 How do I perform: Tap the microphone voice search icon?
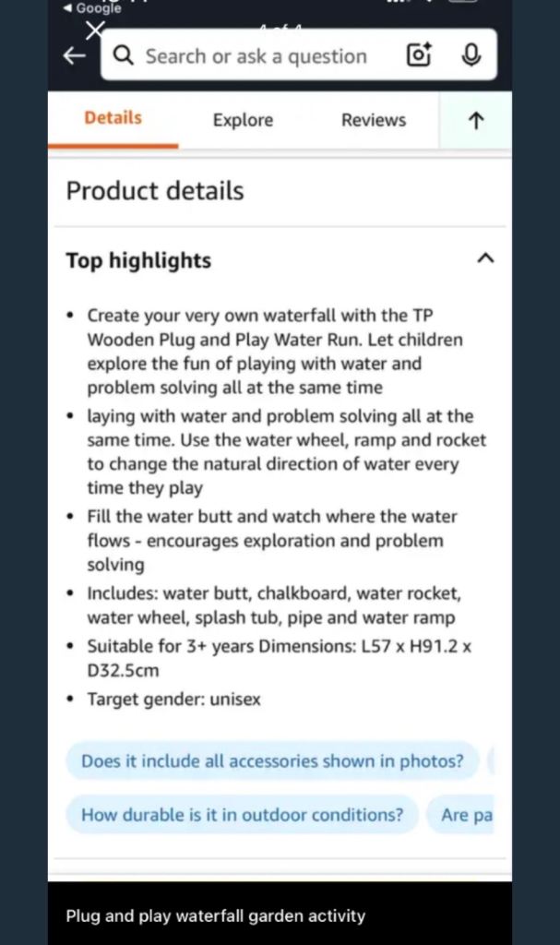click(471, 54)
